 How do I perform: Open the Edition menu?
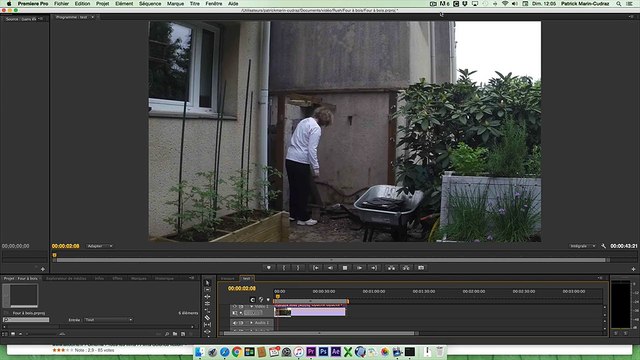point(82,3)
